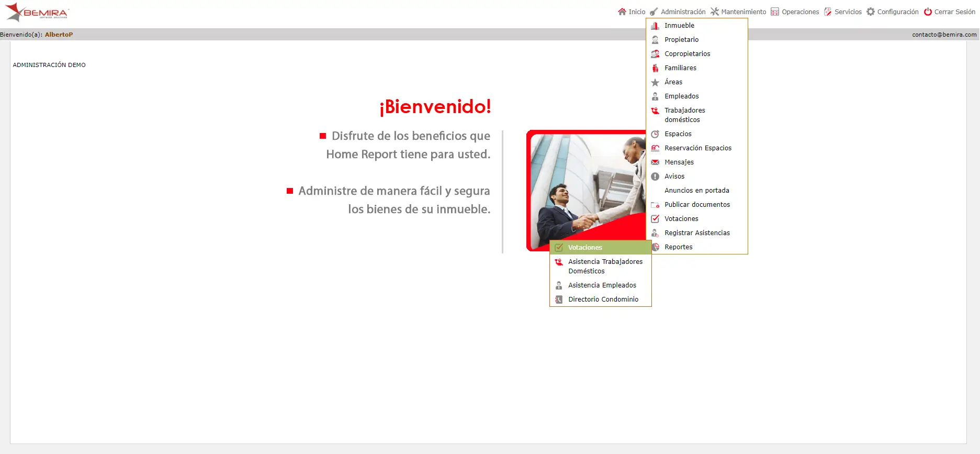Click the Familiares family icon
This screenshot has height=454, width=980.
[655, 68]
